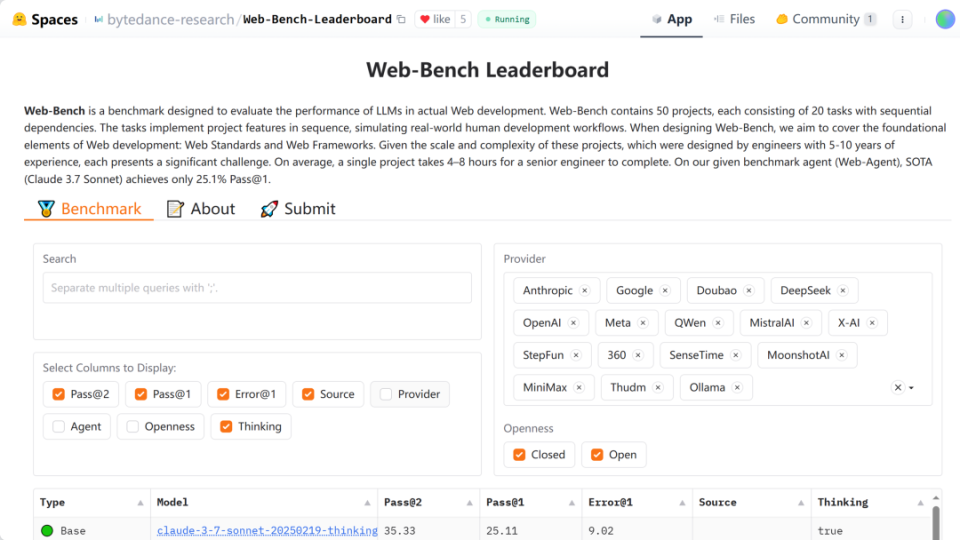Click the Hugging Face Spaces logo
Screen dimensions: 960x540
tap(20, 20)
